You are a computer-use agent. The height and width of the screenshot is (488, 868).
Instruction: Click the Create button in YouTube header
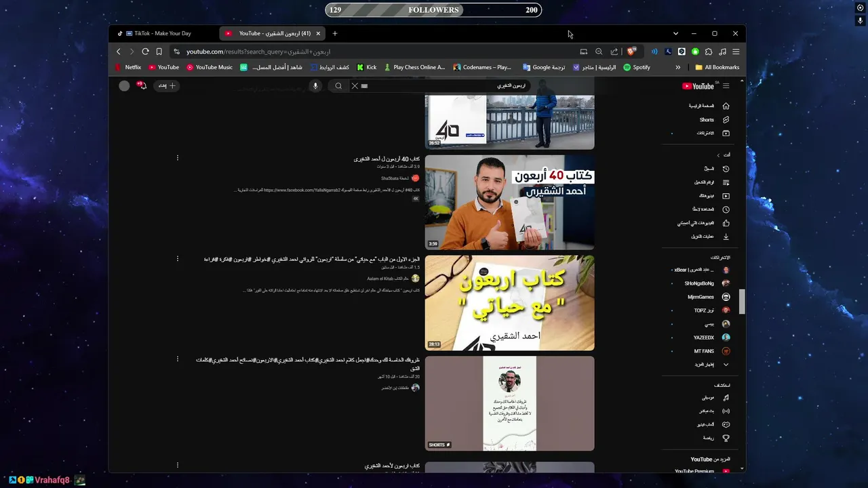tap(166, 85)
